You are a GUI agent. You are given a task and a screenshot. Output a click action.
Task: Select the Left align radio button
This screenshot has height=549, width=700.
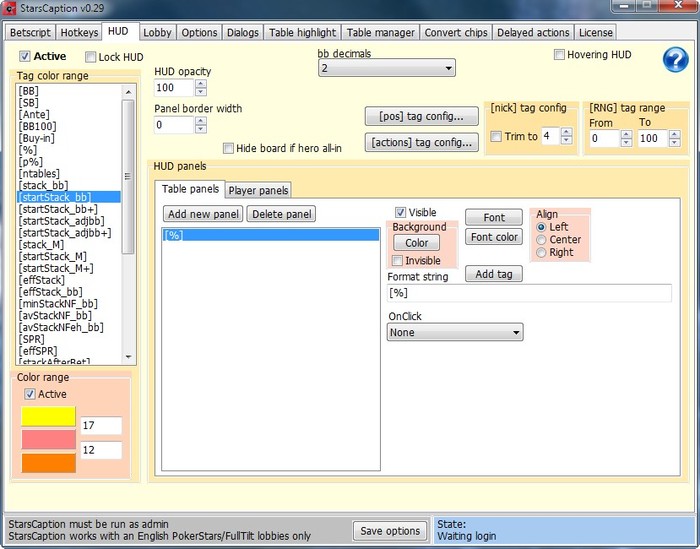pos(541,227)
